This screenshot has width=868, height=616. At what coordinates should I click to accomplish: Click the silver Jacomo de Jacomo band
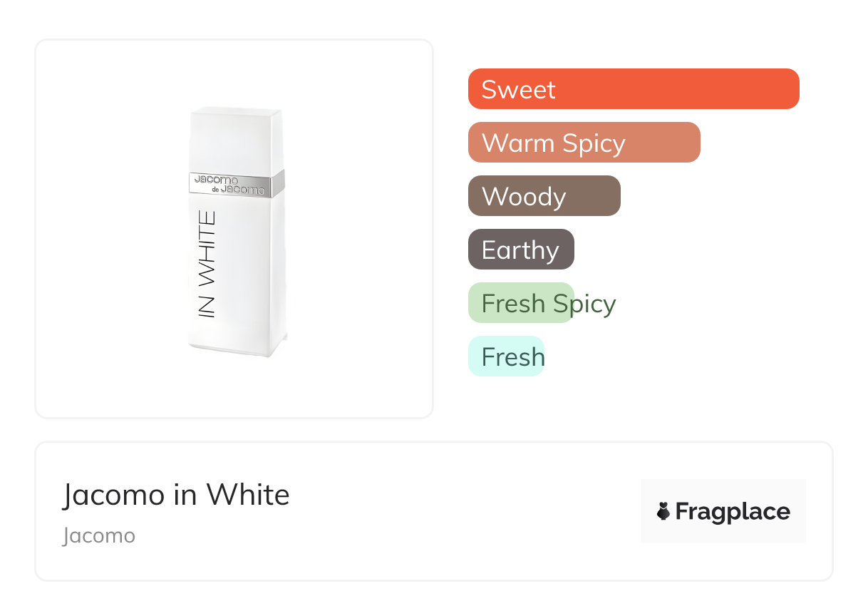[x=237, y=183]
